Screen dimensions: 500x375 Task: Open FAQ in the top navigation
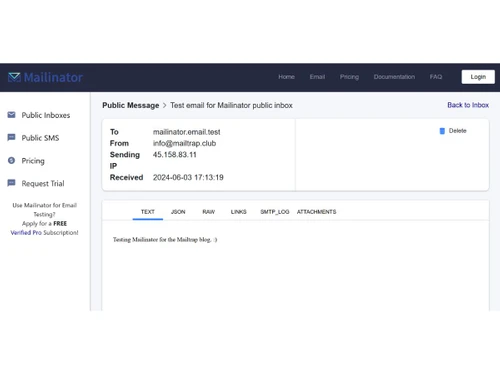[x=436, y=77]
